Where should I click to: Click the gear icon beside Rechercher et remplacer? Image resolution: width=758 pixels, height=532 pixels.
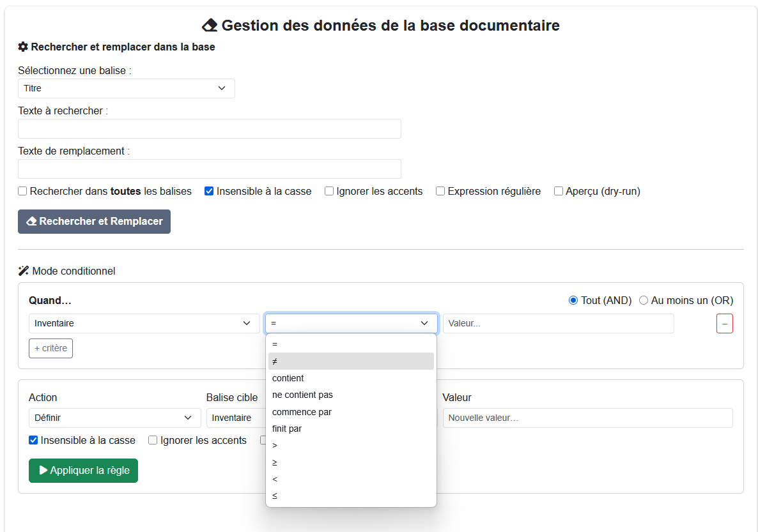pyautogui.click(x=22, y=46)
